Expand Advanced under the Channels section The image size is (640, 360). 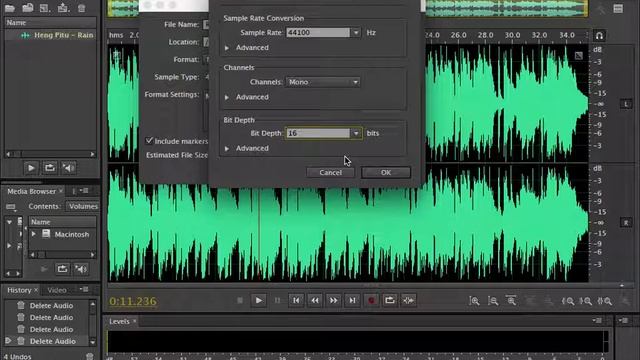pyautogui.click(x=227, y=97)
